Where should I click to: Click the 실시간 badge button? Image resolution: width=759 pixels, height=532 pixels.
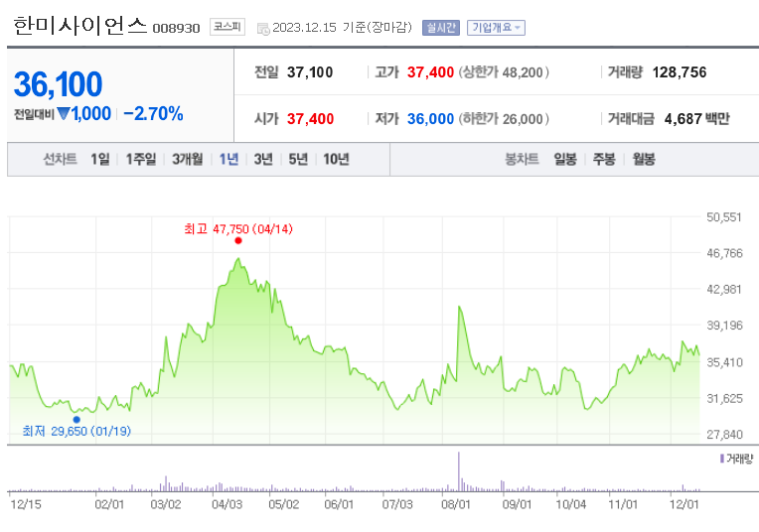tap(440, 28)
